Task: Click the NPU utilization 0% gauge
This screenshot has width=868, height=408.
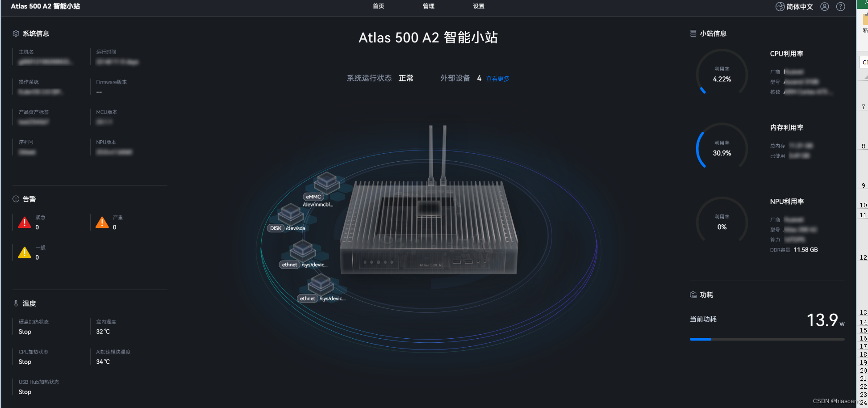Action: pos(722,222)
